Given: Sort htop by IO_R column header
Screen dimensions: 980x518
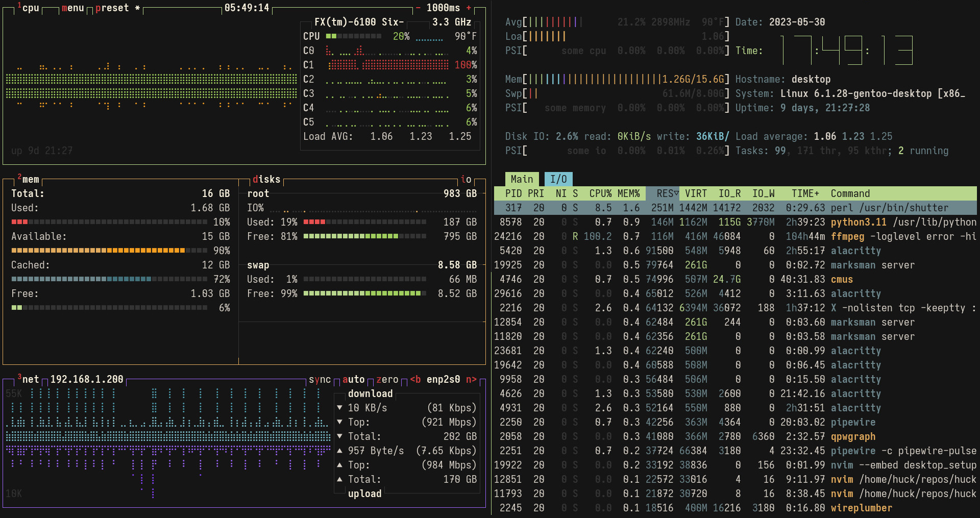Looking at the screenshot, I should pyautogui.click(x=729, y=193).
